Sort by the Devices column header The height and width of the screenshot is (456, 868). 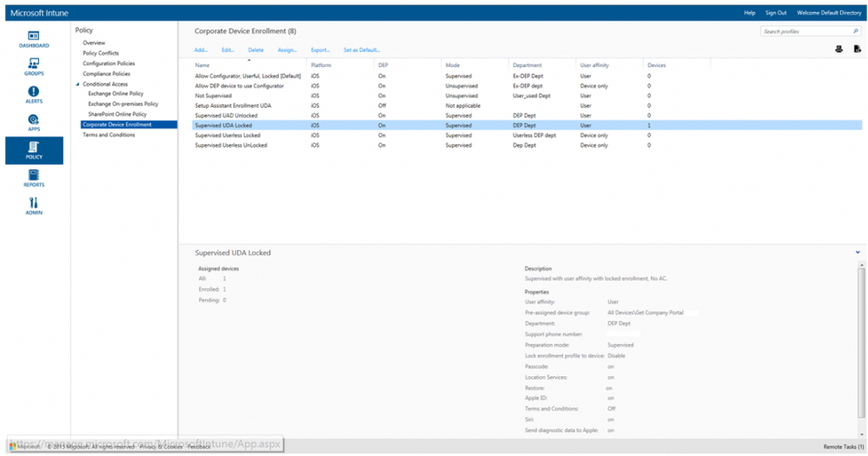[657, 65]
